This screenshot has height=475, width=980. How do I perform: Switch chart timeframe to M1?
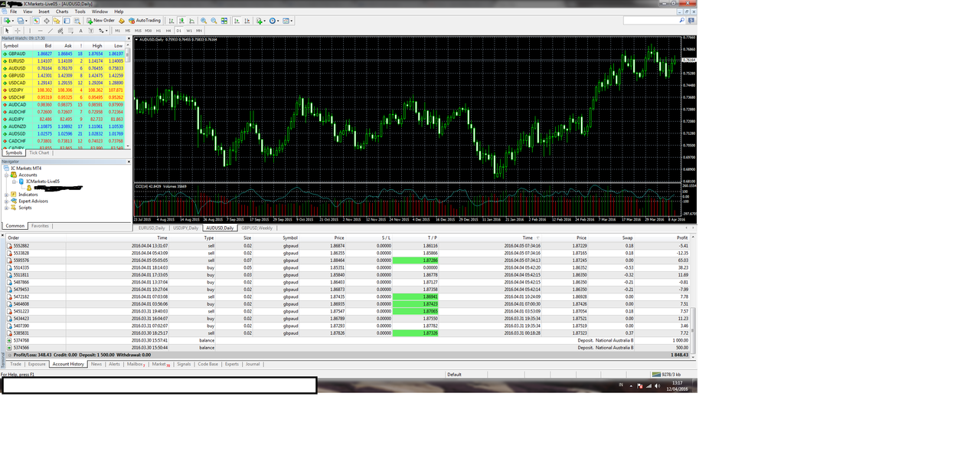tap(117, 31)
